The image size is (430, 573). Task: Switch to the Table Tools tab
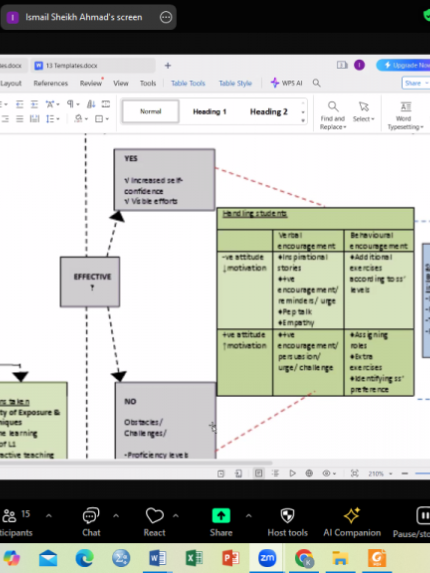tap(188, 83)
